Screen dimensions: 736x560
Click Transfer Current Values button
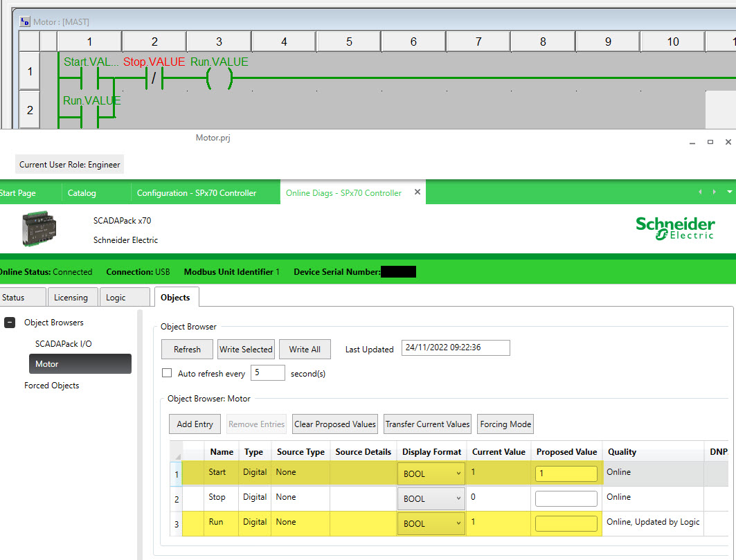click(427, 424)
